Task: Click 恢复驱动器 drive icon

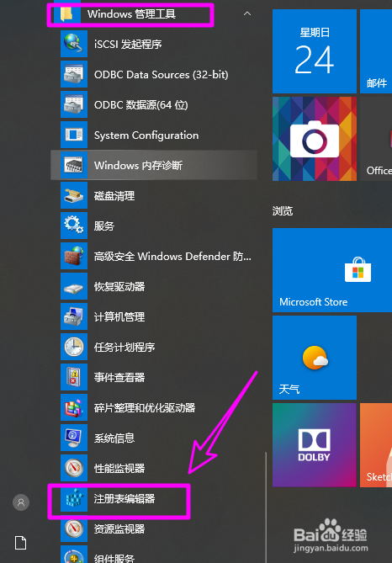Action: pyautogui.click(x=74, y=286)
